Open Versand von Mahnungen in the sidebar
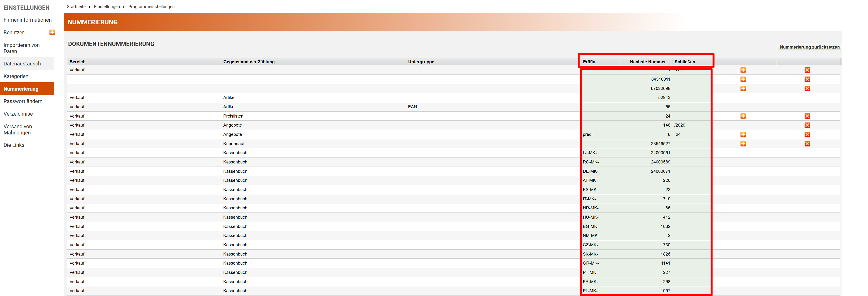868x296 pixels. pos(18,129)
